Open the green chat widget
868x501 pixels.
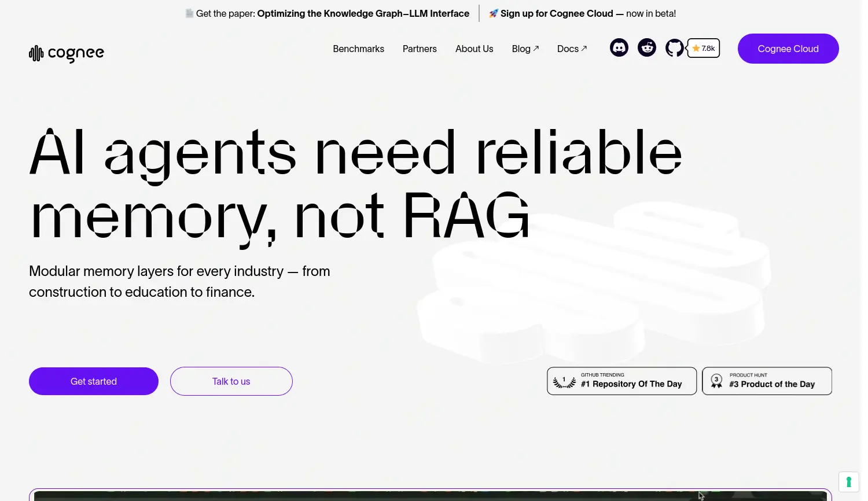point(848,481)
